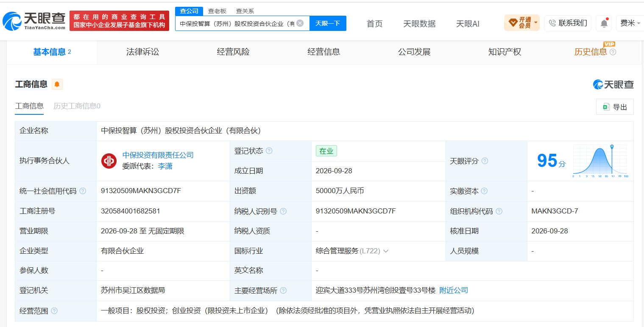Screen dimensions: 644x327
Task: Click the phone icon in 联系我们
Action: point(553,23)
